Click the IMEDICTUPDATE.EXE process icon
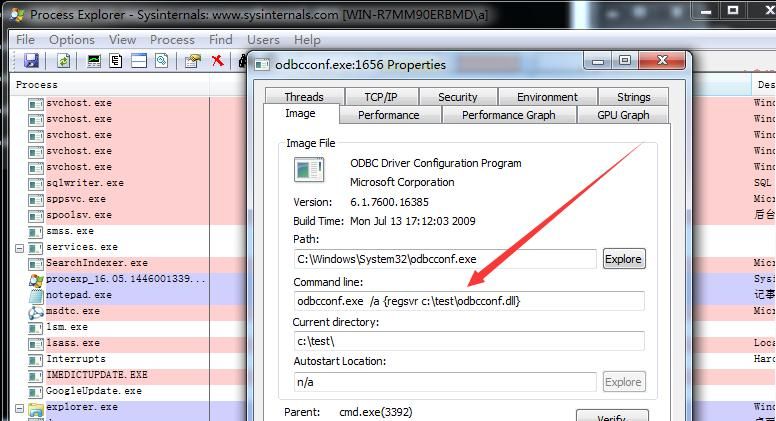Image resolution: width=776 pixels, height=421 pixels. coord(36,376)
